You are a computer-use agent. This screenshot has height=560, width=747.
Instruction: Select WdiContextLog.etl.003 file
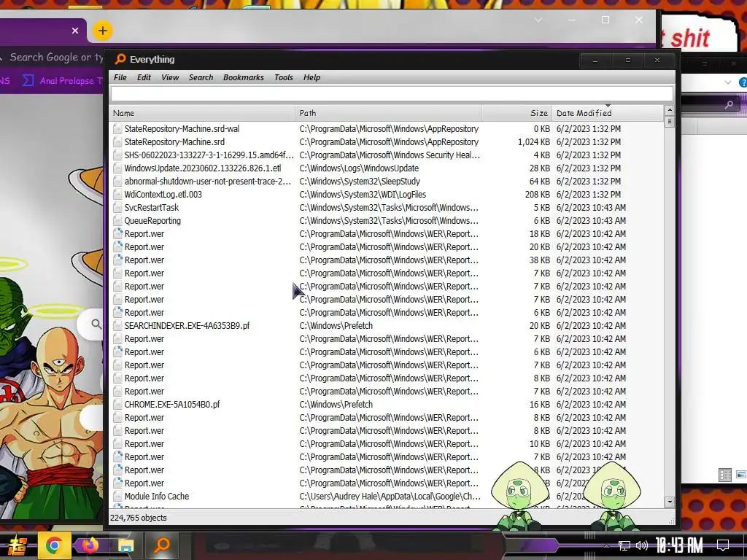coord(163,194)
